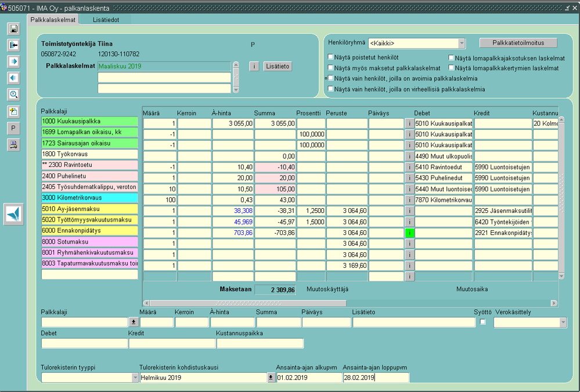Image resolution: width=580 pixels, height=392 pixels.
Task: Select the 8000 Sotumaksu wage type
Action: (89, 242)
